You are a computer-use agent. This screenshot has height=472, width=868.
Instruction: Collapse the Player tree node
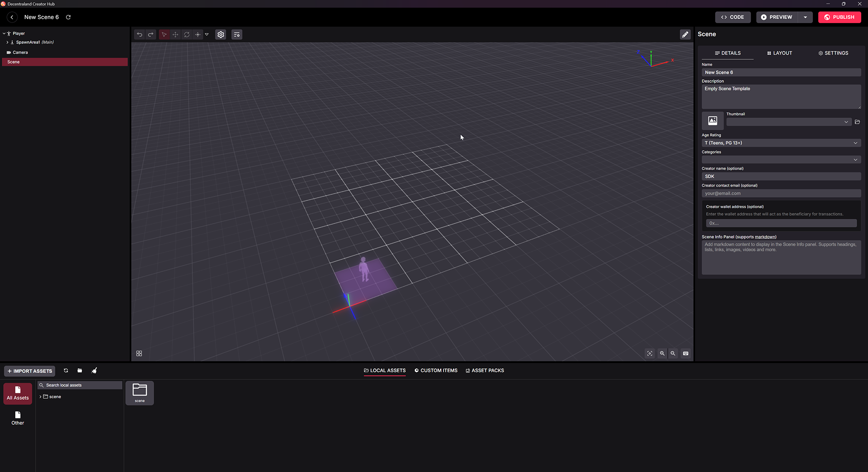4,33
